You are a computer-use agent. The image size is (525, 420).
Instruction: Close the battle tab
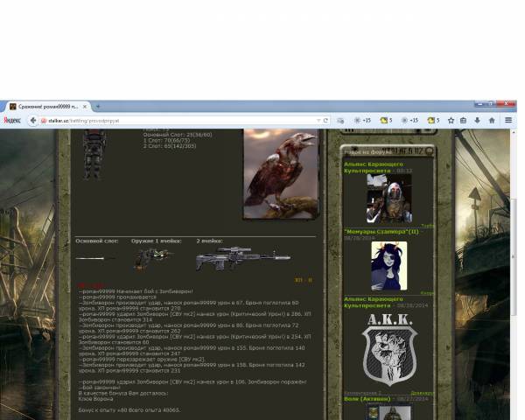point(85,107)
